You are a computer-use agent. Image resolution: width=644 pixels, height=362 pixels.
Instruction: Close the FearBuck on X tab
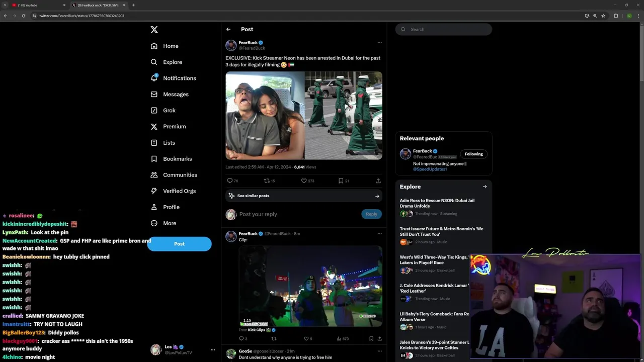[124, 5]
